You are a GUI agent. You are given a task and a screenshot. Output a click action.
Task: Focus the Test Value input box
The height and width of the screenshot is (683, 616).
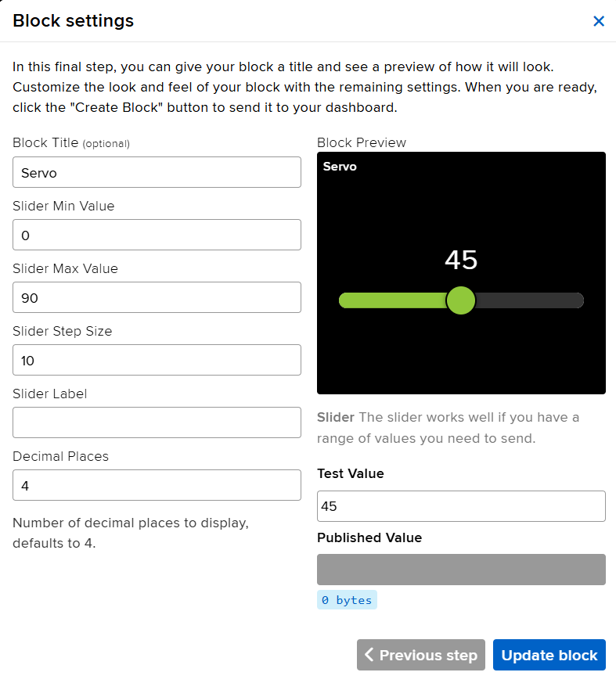tap(461, 506)
